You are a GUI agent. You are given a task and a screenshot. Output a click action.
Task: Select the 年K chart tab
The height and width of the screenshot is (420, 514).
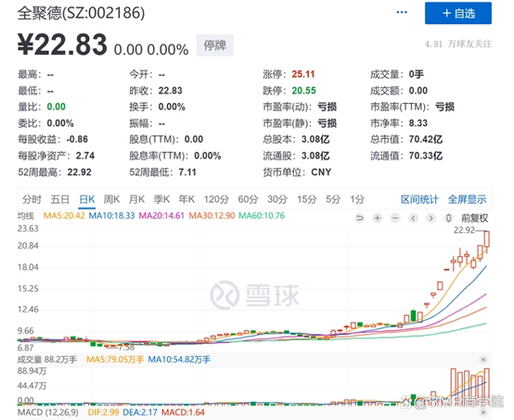(x=186, y=200)
